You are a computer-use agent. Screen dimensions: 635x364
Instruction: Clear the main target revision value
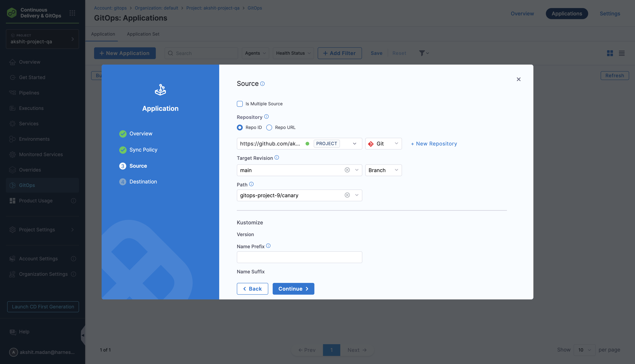347,170
